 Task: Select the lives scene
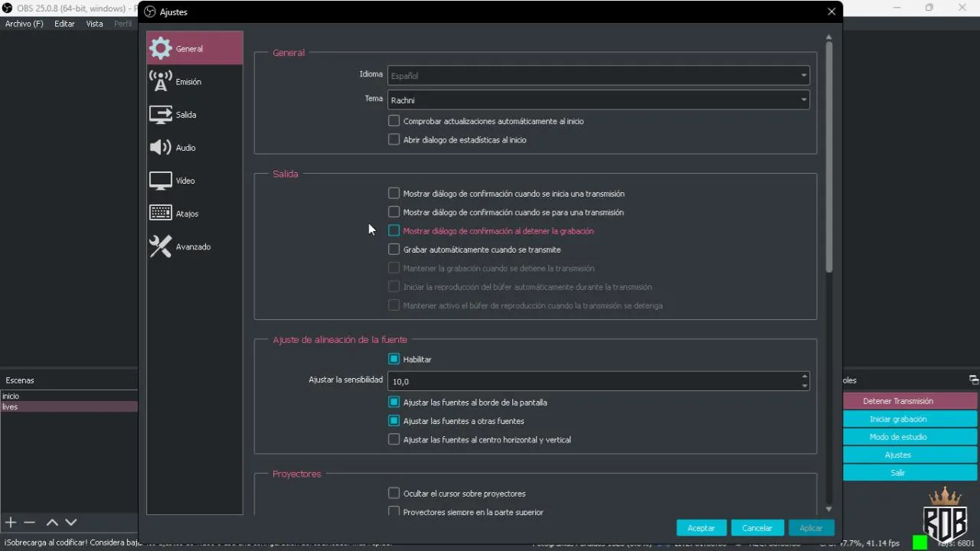69,407
